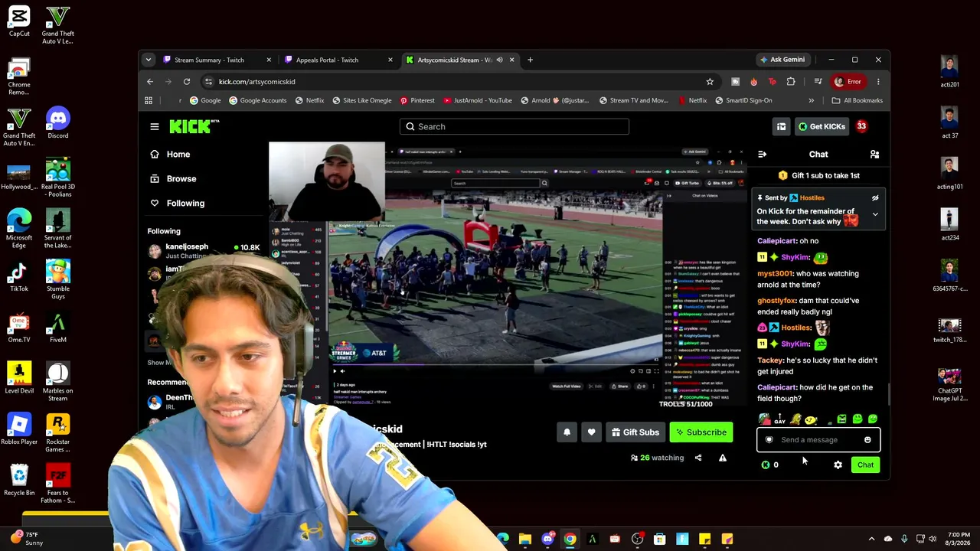Open the JustArnold - YouTube bookmark
980x551 pixels.
[x=477, y=100]
